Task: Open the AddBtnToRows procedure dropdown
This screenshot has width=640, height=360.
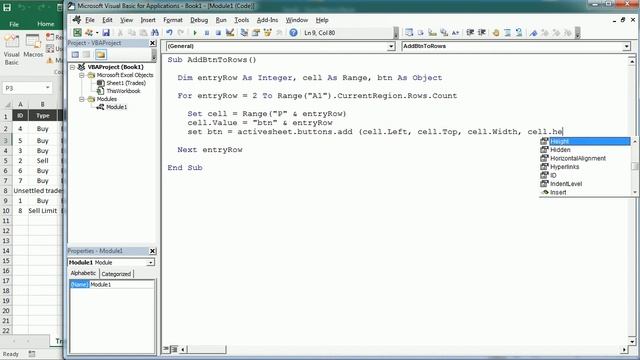Action: pos(626,47)
